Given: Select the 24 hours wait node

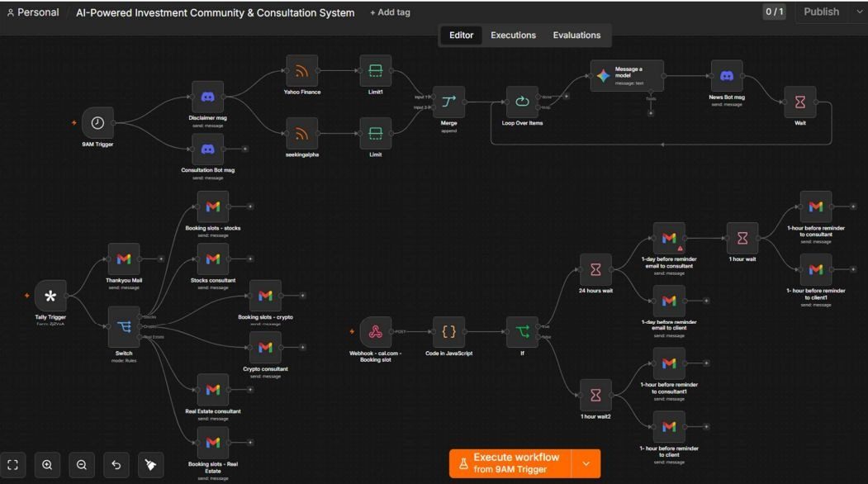Looking at the screenshot, I should tap(595, 269).
